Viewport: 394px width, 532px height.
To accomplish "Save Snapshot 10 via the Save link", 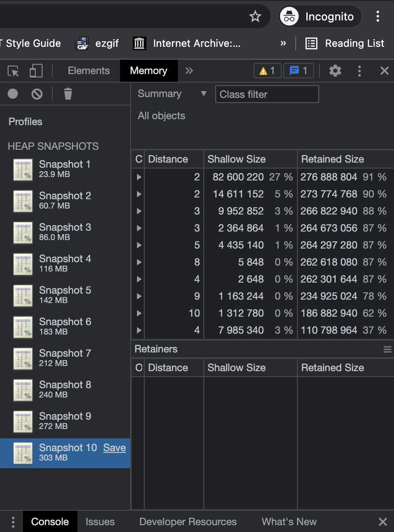I will click(114, 448).
